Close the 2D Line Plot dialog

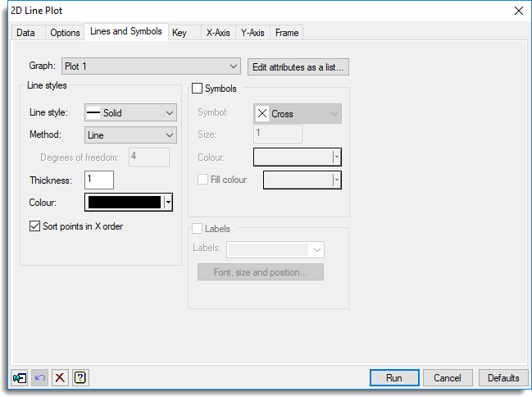517,11
